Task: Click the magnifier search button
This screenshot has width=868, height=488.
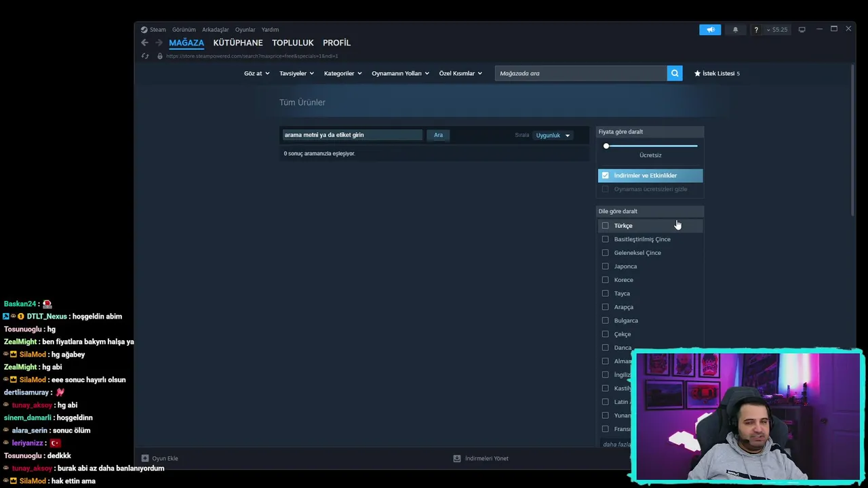Action: [674, 73]
